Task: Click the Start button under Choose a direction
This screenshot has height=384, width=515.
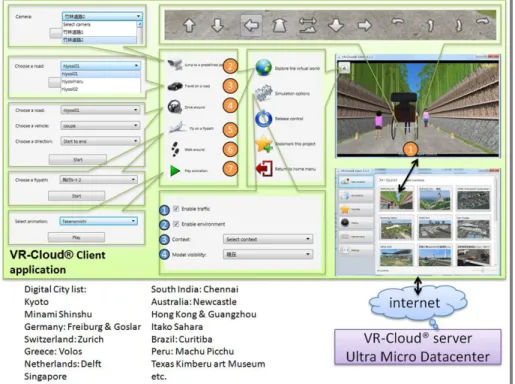Action: pyautogui.click(x=78, y=160)
